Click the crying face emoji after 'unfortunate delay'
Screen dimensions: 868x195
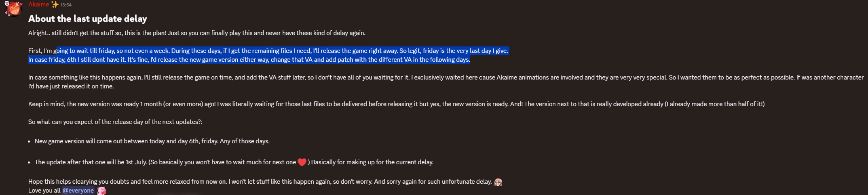pyautogui.click(x=498, y=182)
